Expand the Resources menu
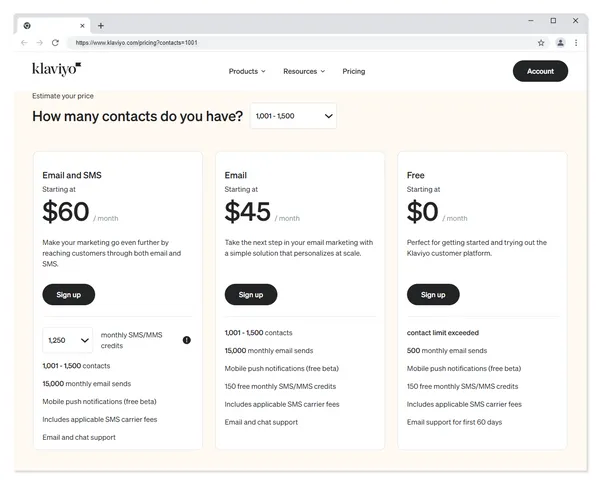Viewport: 600px width, 484px height. [304, 71]
